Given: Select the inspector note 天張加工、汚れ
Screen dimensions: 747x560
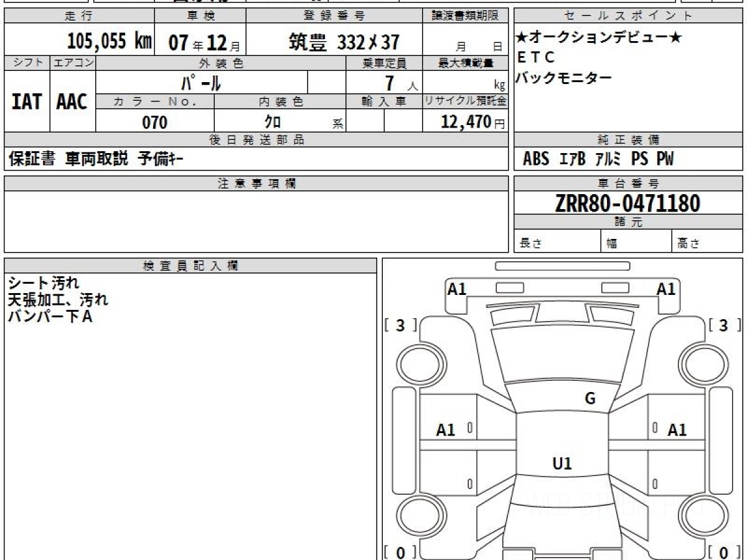Looking at the screenshot, I should (x=57, y=301).
